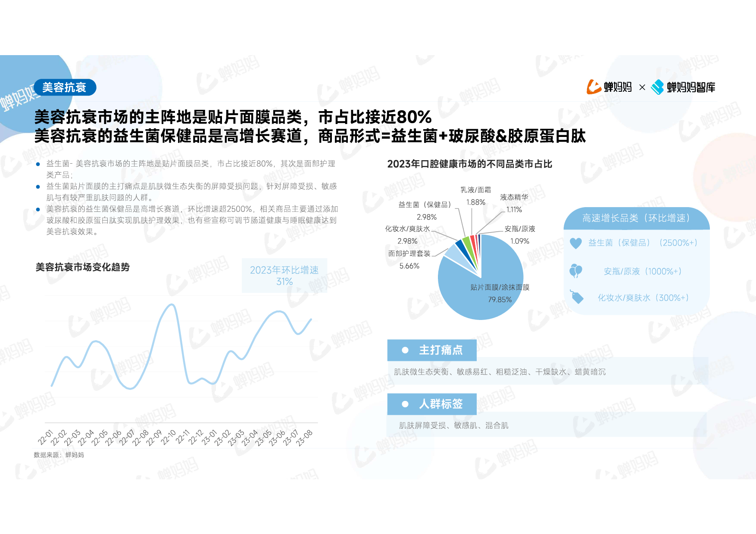Click the 安瓶/原液（1000%+）text
756x534 pixels.
tap(642, 271)
